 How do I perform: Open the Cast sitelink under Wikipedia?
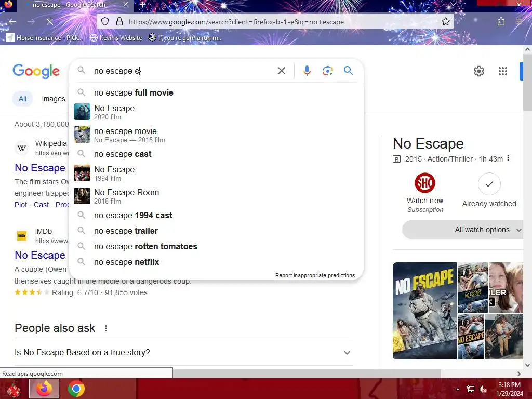tap(41, 205)
